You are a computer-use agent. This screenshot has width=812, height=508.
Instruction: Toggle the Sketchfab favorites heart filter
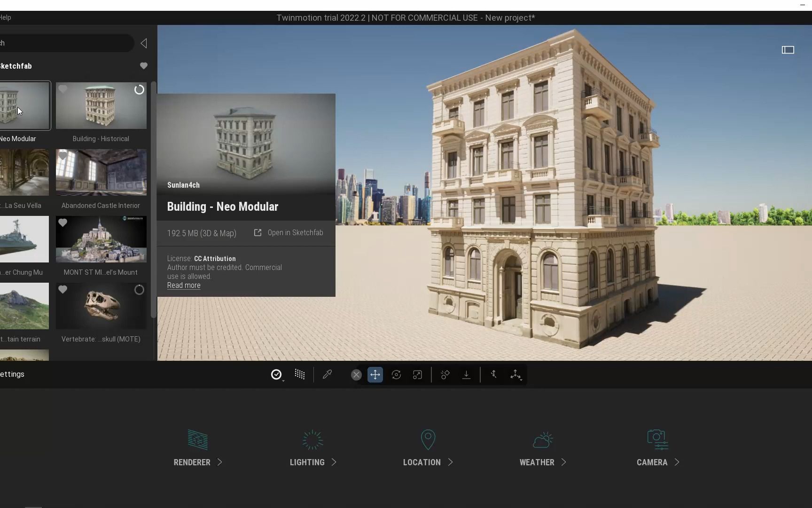click(143, 66)
